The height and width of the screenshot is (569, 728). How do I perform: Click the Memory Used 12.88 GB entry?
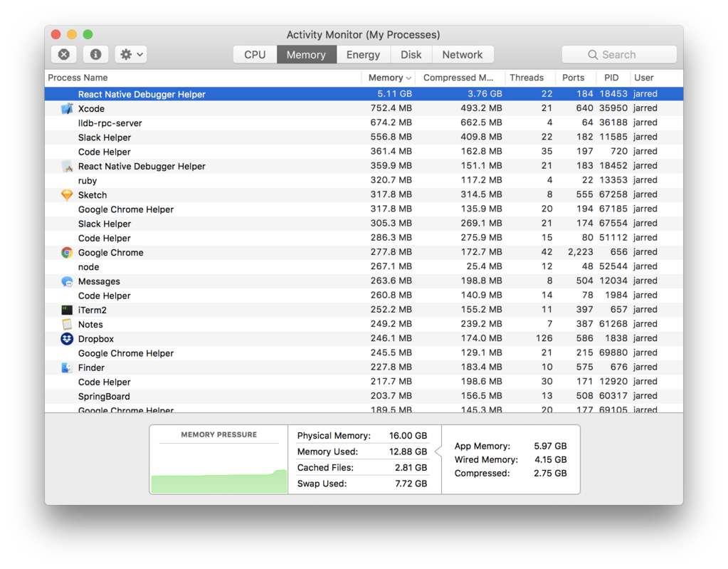[362, 451]
